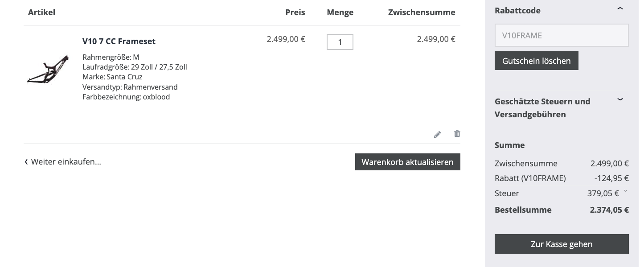The width and height of the screenshot is (644, 272).
Task: Collapse the Rabattcode section chevron
Action: (620, 9)
